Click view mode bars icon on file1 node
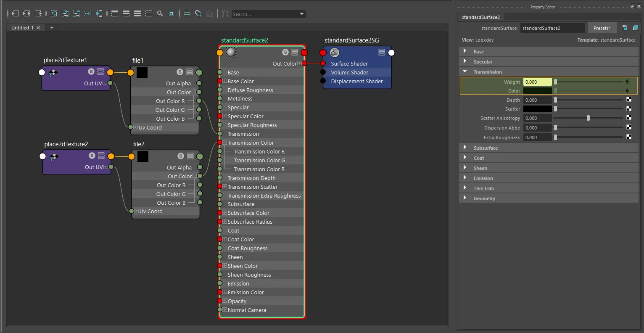644x333 pixels. click(x=190, y=72)
